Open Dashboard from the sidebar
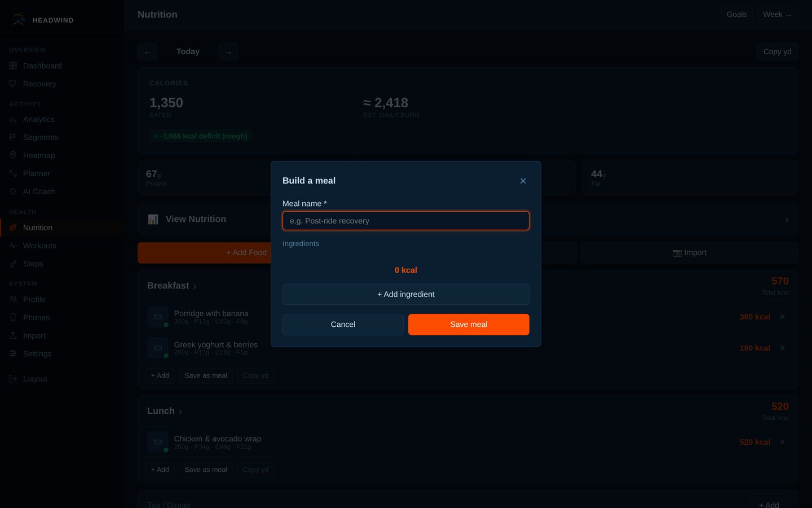The image size is (812, 508). coord(62,66)
